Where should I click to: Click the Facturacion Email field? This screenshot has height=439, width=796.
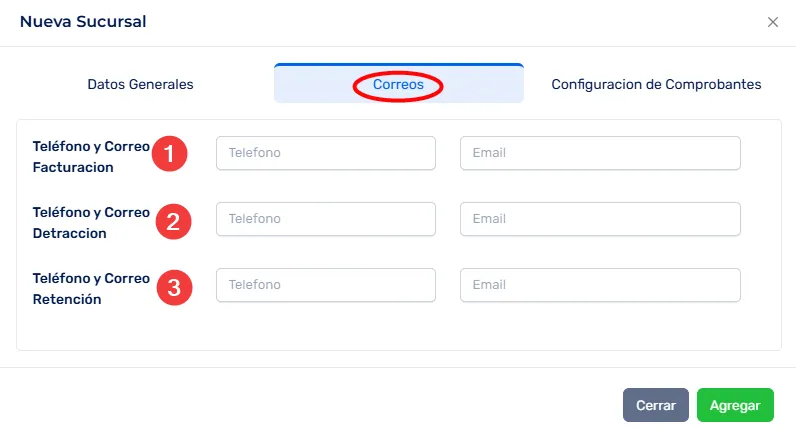point(600,153)
